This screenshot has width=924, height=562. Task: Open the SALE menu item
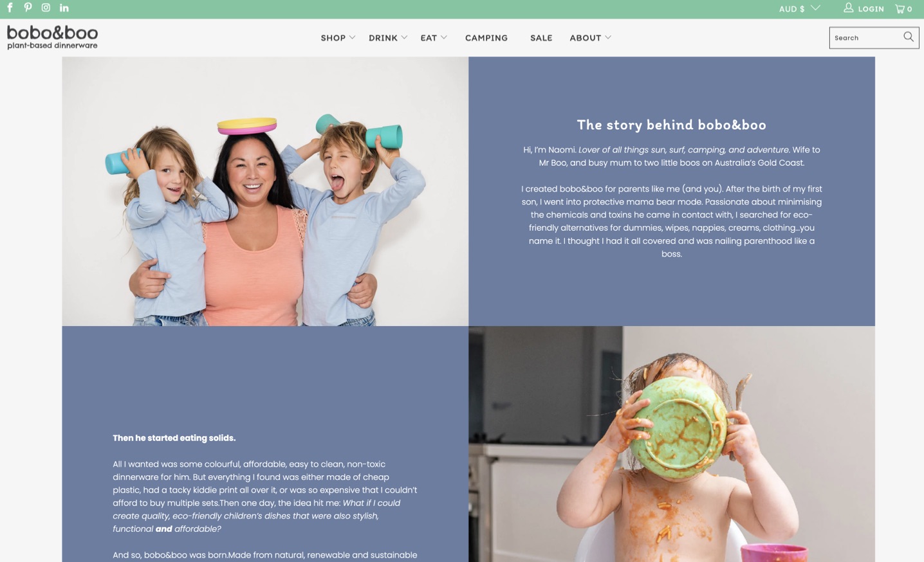541,38
